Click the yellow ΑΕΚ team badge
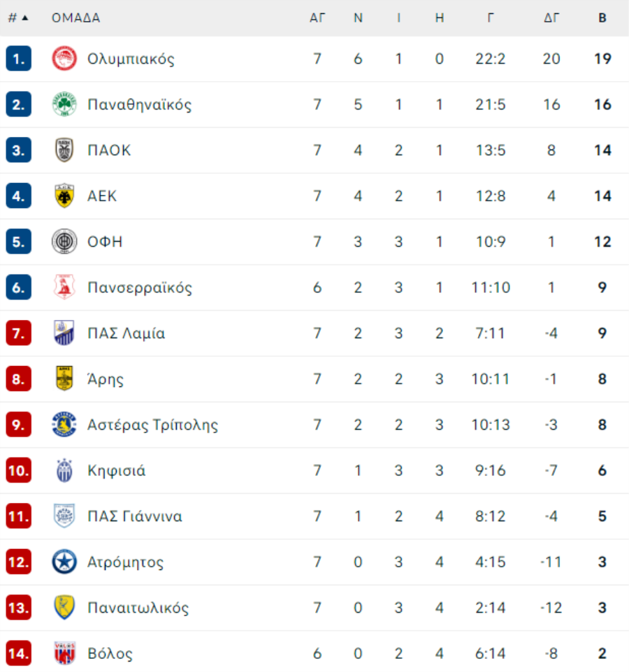 [x=64, y=196]
